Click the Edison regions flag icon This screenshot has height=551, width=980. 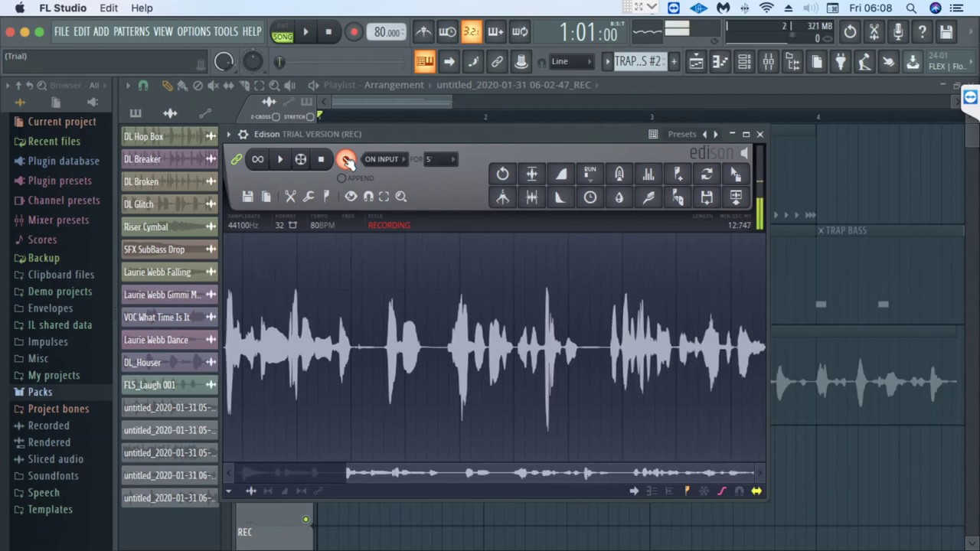(326, 197)
